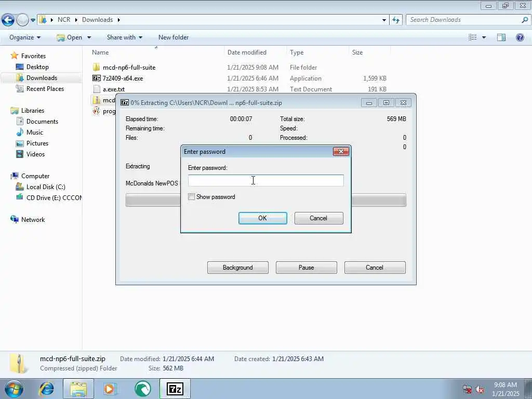Create a New folder from toolbar
The image size is (532, 399).
174,37
